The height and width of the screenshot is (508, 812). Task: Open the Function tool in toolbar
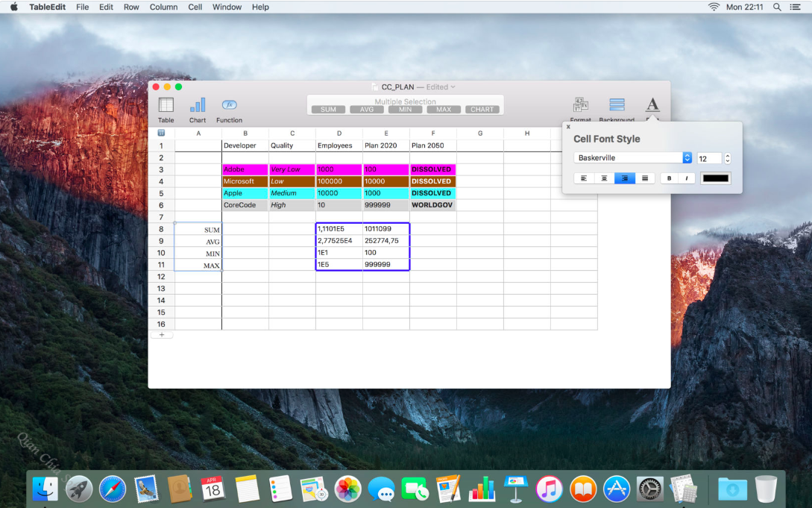coord(229,110)
